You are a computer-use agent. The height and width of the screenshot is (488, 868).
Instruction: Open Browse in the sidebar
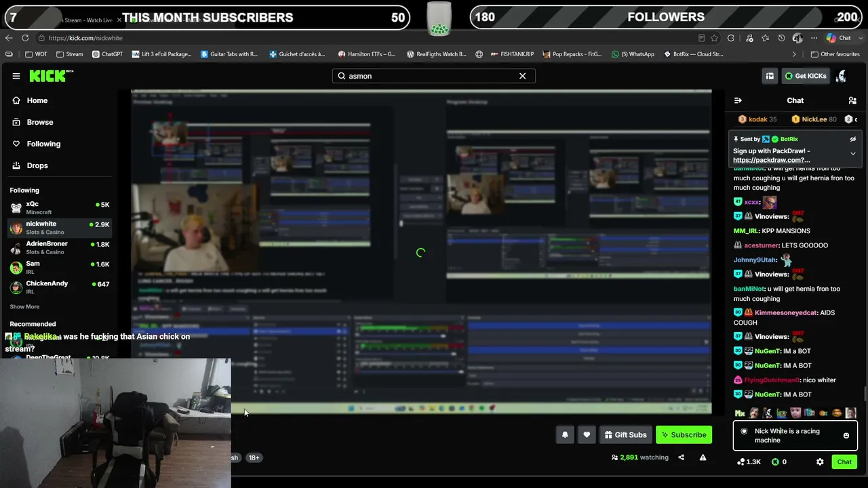(x=40, y=122)
